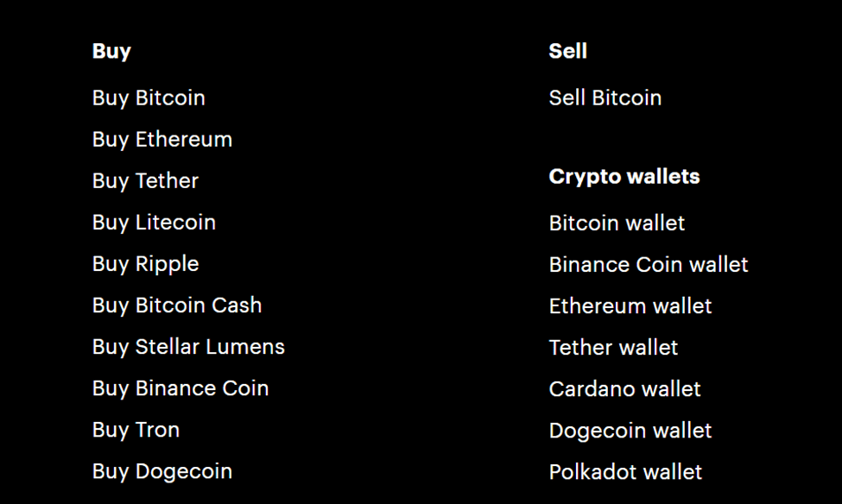Open Buy Stellar Lumens page
This screenshot has width=842, height=504.
click(x=188, y=347)
